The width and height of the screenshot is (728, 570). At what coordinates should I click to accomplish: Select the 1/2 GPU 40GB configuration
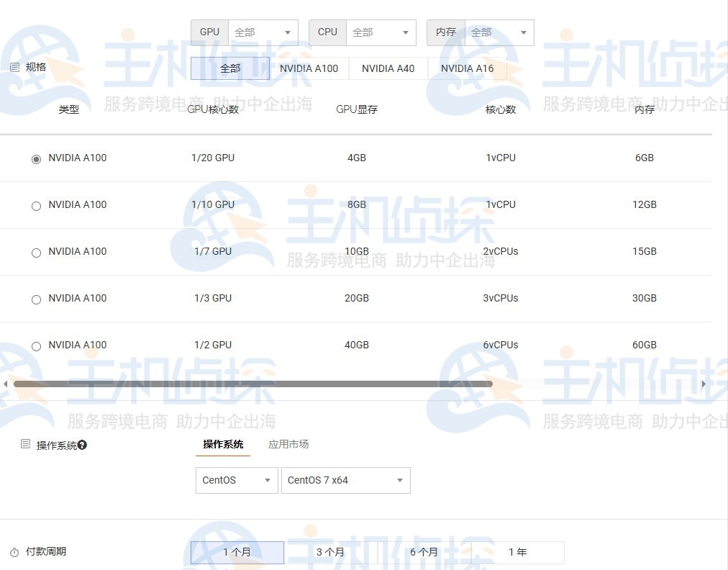36,346
